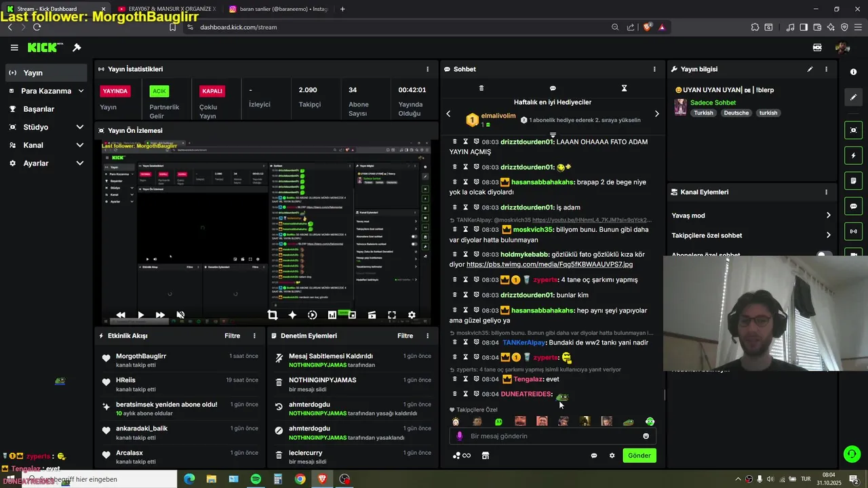Screen dimensions: 868x488
Task: Click the crop icon under the stream preview
Action: tap(273, 314)
